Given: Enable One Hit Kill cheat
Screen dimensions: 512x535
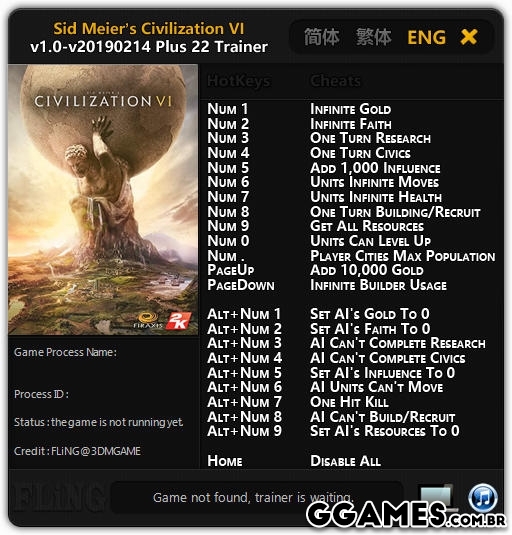Looking at the screenshot, I should click(349, 402).
